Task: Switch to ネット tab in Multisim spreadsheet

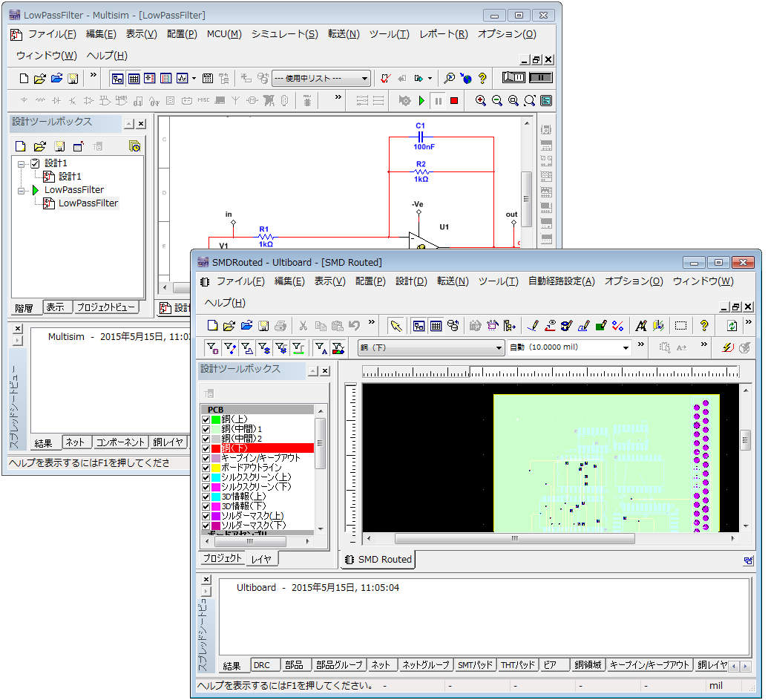Action: point(76,442)
